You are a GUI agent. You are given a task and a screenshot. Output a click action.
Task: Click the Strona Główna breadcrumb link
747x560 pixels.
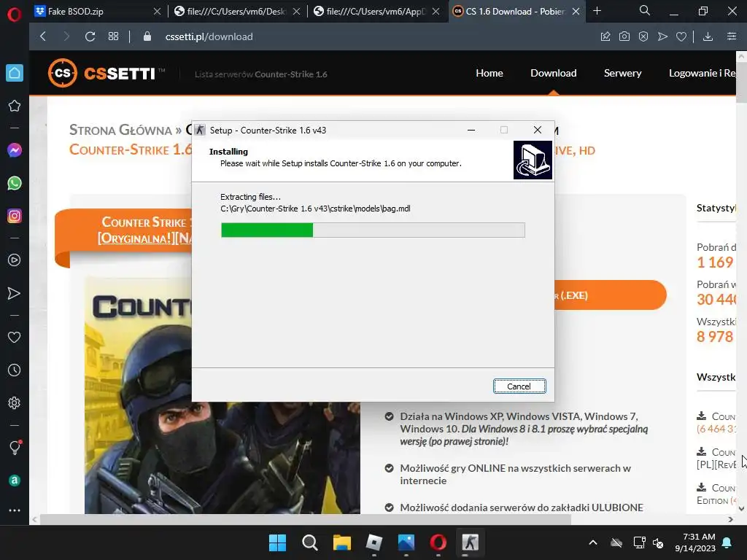coord(120,130)
